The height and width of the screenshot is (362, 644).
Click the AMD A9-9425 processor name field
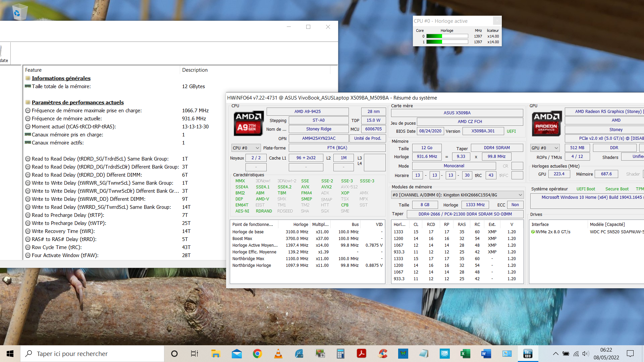(x=308, y=112)
